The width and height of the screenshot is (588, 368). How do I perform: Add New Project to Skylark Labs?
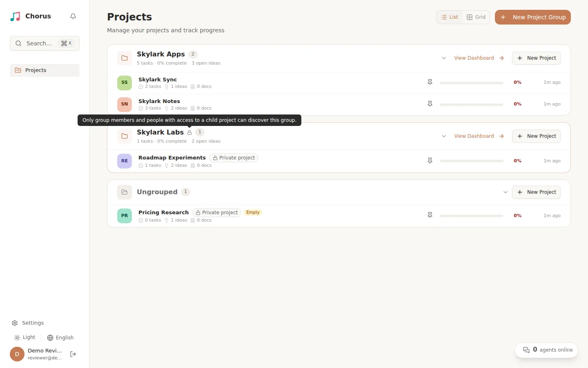coord(536,136)
